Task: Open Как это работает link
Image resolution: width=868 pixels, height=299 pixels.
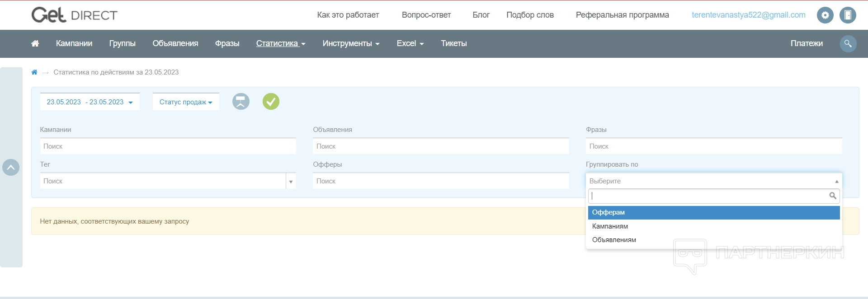Action: click(348, 15)
